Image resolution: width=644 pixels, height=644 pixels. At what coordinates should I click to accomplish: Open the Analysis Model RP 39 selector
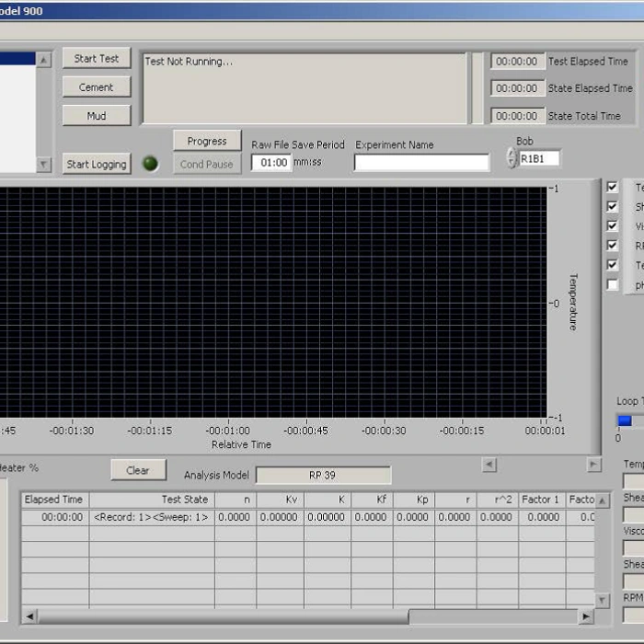tap(323, 476)
